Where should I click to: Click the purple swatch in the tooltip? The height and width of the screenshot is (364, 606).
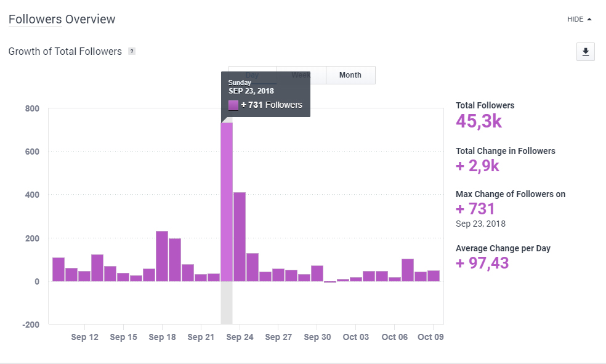[233, 105]
